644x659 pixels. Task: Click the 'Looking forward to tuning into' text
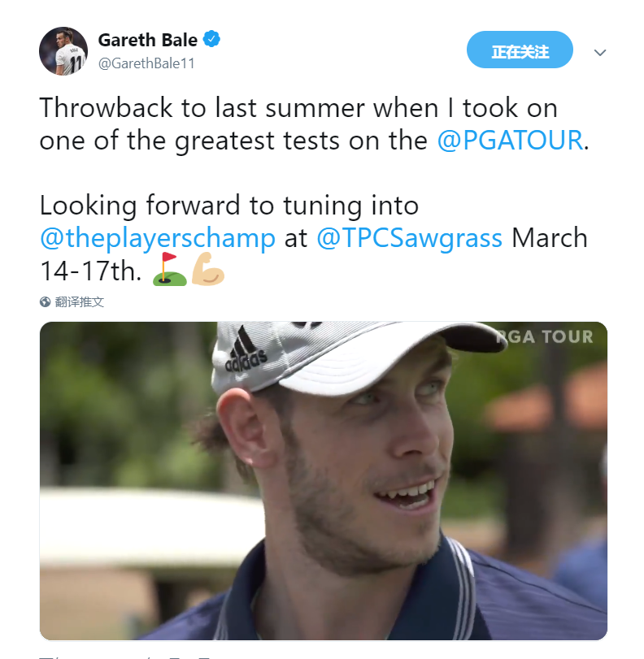(229, 206)
